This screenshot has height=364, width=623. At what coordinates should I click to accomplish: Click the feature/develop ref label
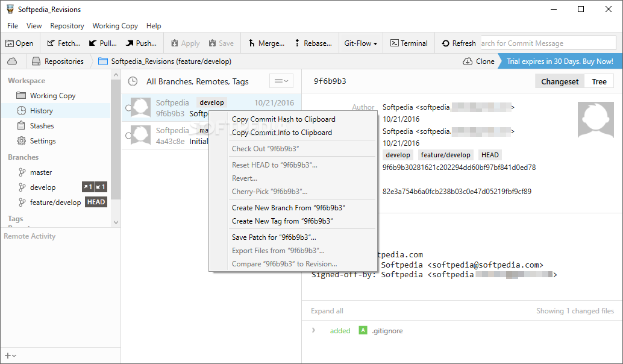(445, 155)
